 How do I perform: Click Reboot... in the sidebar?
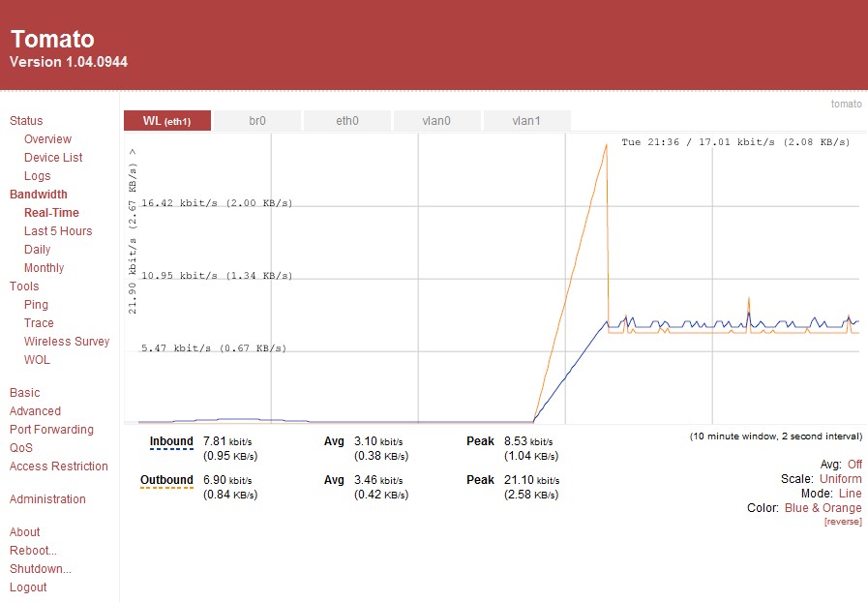[33, 551]
